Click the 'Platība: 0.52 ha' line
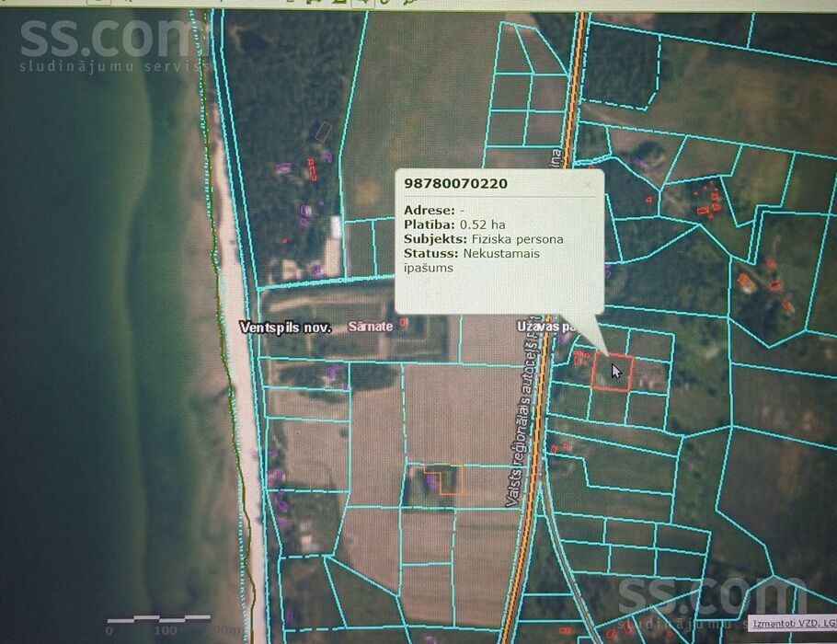Screen dimensions: 837x644 (x=454, y=224)
